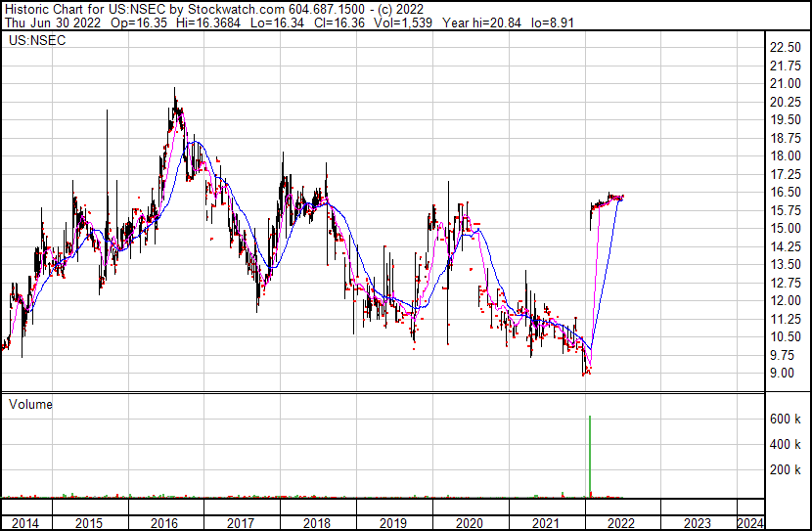Click the 200 k volume axis label
The width and height of the screenshot is (812, 531).
pyautogui.click(x=784, y=469)
